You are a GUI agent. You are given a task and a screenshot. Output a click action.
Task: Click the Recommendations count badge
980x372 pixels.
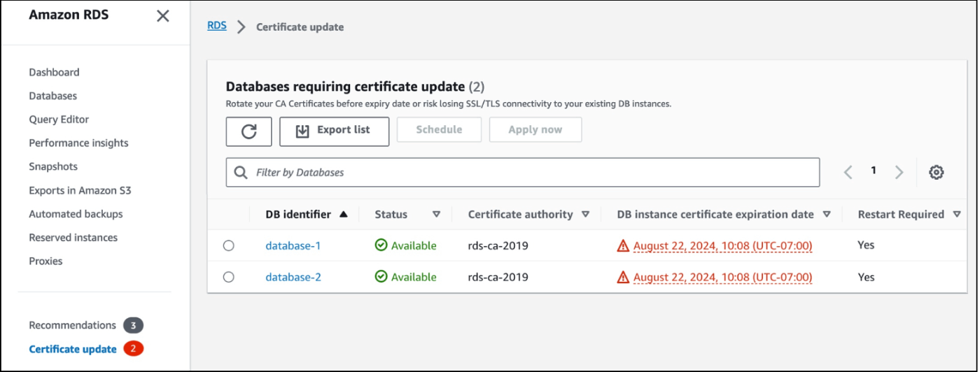[133, 325]
